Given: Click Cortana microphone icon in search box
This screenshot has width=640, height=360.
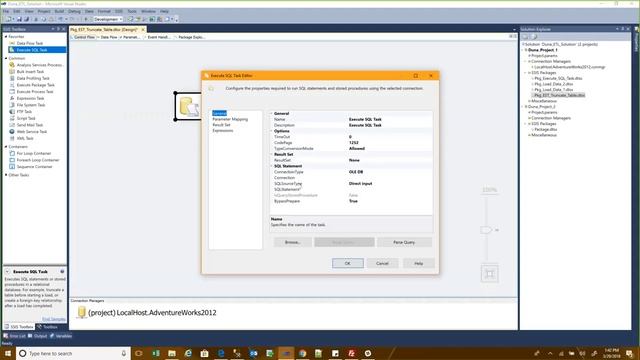Looking at the screenshot, I should 124,353.
